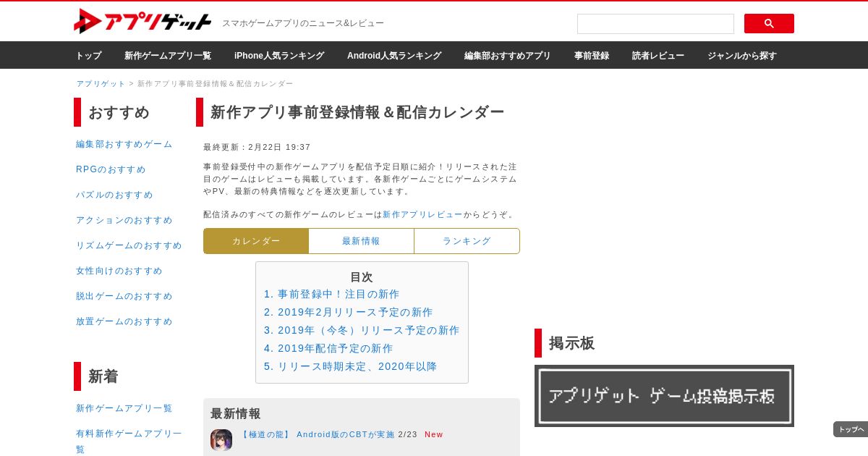
Task: Follow the 新作アプリレビュー inline link
Action: 422,214
